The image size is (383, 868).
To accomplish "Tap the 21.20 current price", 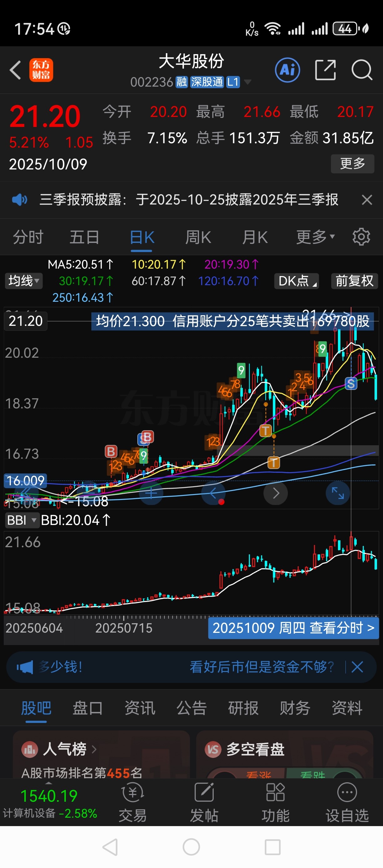I will [x=44, y=117].
